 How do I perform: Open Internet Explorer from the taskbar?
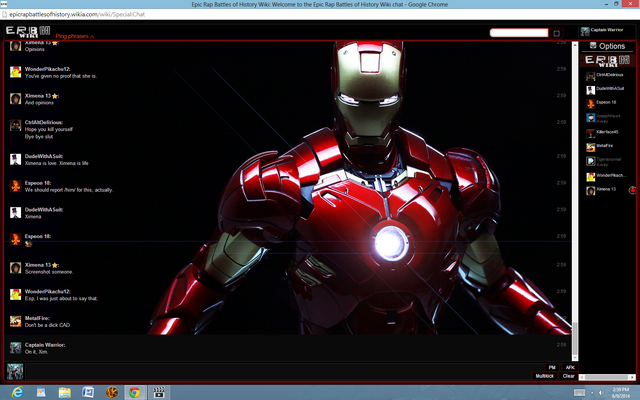[x=17, y=392]
